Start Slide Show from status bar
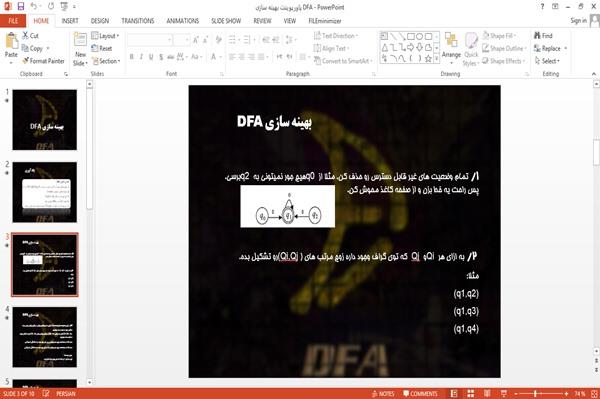This screenshot has height=399, width=600. pyautogui.click(x=504, y=394)
